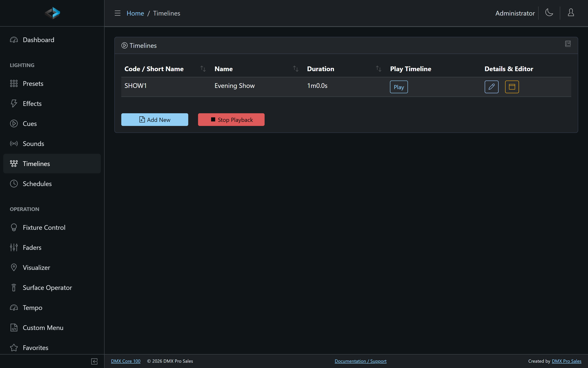Sort by Duration column arrows
Screen dimensions: 588x368
coord(379,69)
